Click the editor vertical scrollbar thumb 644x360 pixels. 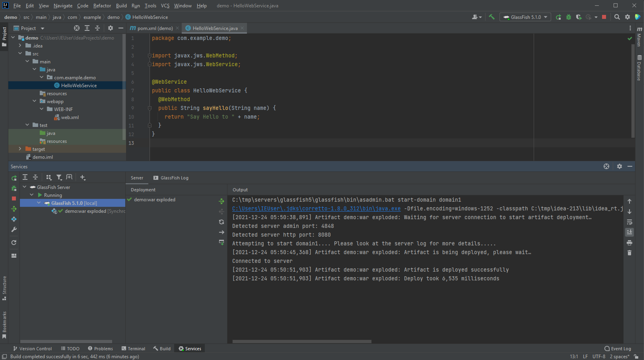pyautogui.click(x=633, y=91)
